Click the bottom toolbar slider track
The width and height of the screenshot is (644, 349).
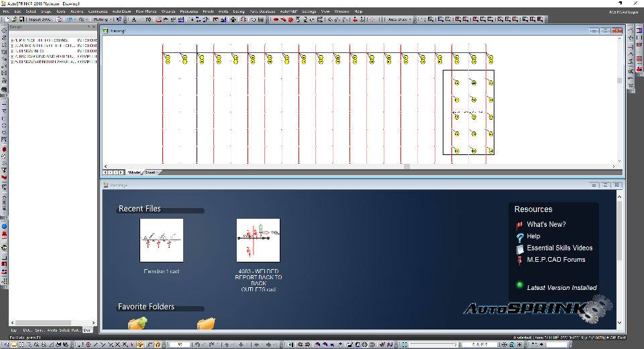point(433,344)
